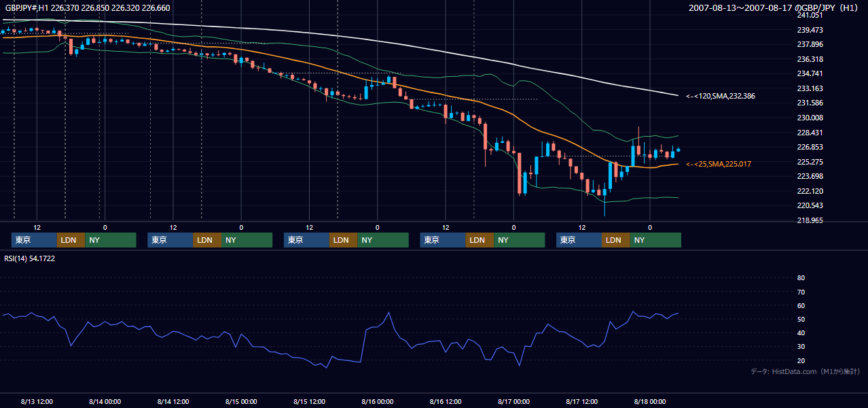Click the 8/16 00:00 time axis label
The width and height of the screenshot is (868, 408).
pos(378,401)
